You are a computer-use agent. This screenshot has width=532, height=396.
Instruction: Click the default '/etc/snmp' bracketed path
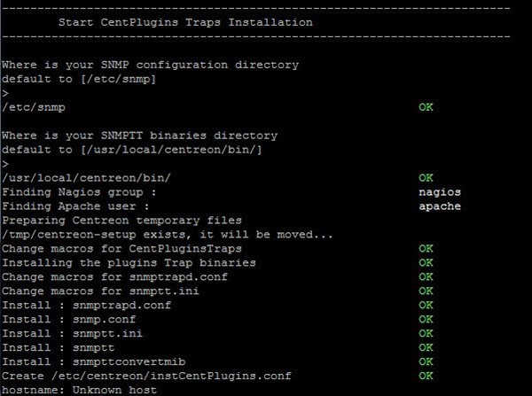(x=119, y=79)
